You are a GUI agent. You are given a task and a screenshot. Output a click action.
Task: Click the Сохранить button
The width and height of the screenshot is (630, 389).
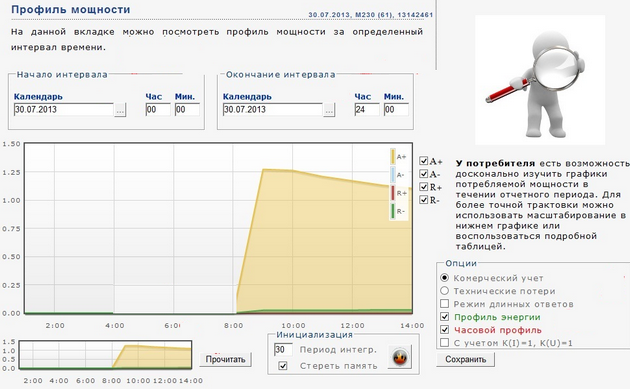(465, 359)
